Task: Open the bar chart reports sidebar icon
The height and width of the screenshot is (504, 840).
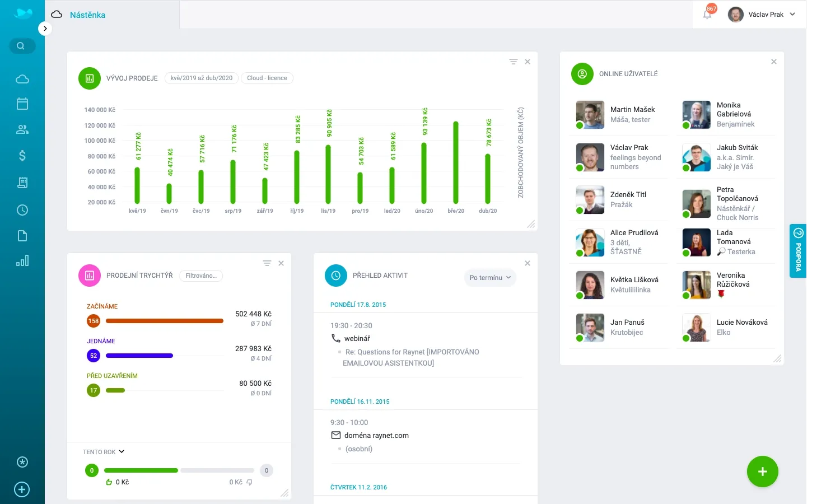Action: point(22,261)
